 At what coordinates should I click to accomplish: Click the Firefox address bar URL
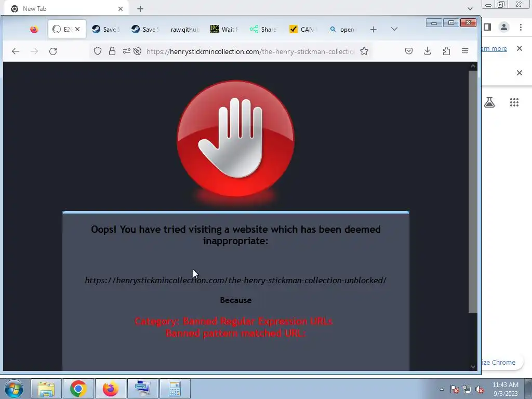[x=250, y=51]
